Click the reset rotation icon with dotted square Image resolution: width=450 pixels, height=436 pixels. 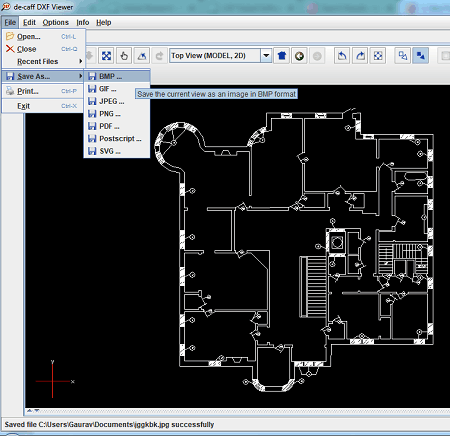[378, 56]
